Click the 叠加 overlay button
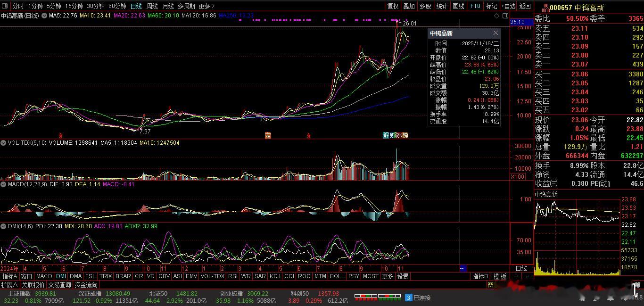644x306 pixels. click(x=409, y=6)
